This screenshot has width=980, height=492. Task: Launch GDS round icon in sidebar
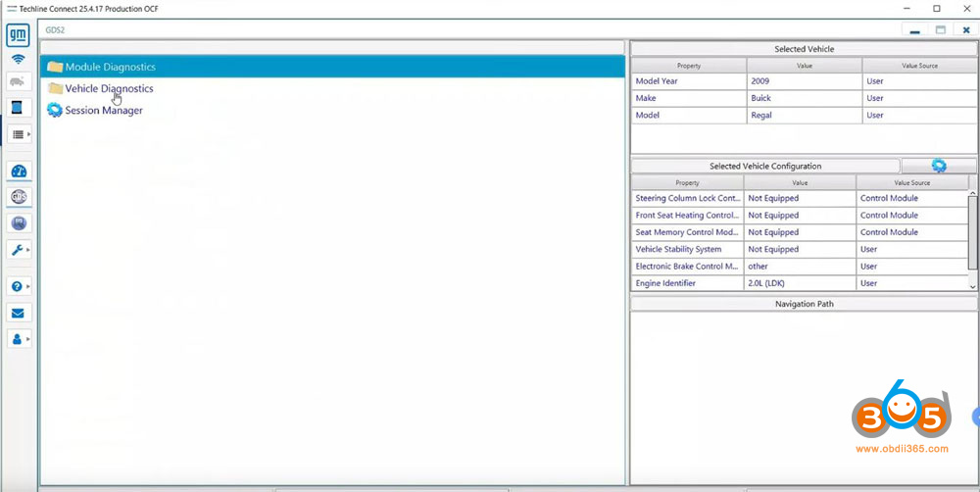(19, 197)
